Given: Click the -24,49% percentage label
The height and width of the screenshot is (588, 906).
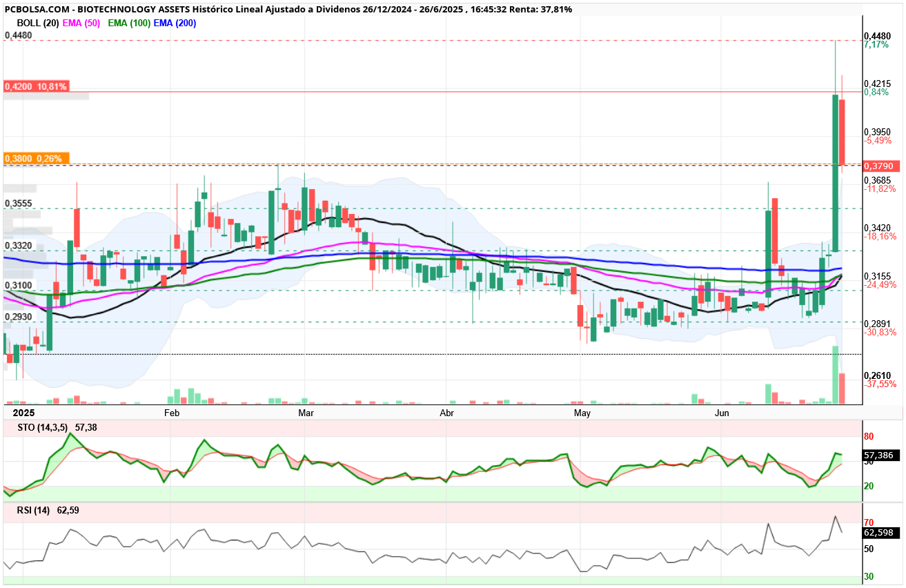Looking at the screenshot, I should click(x=880, y=284).
